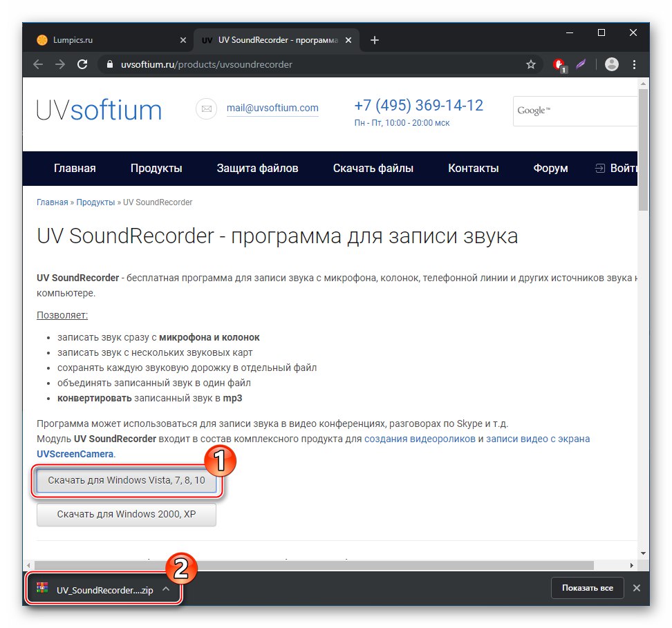Click the mail@uvsoftium.com link
Image resolution: width=672 pixels, height=628 pixels.
272,108
